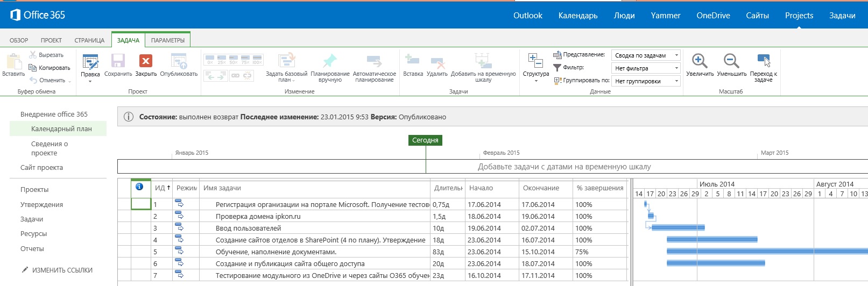Viewport: 868px width, 286px height.
Task: Open the Структура (Outline) dropdown
Action: pos(536,68)
